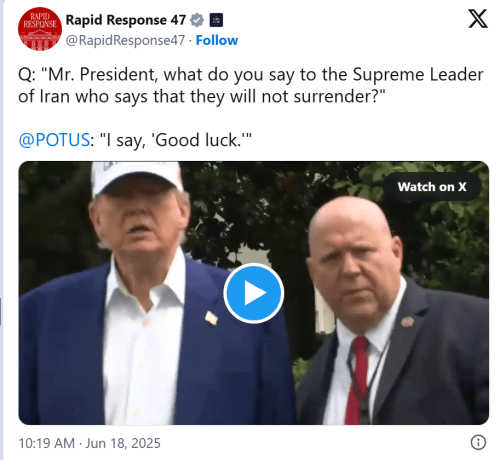Open the Rapid Response 47 display name
The width and height of the screenshot is (500, 460).
tap(126, 20)
